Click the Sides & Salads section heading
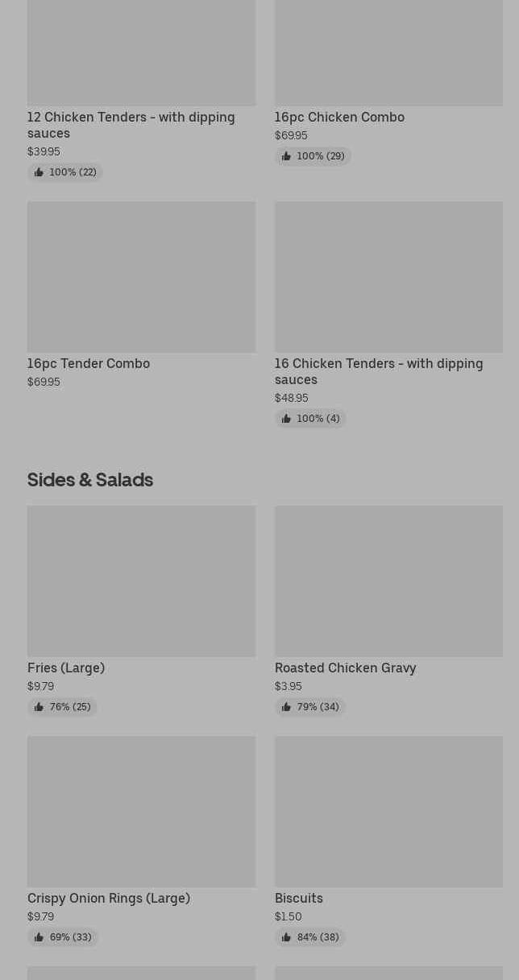Image resolution: width=519 pixels, height=980 pixels. click(x=90, y=479)
